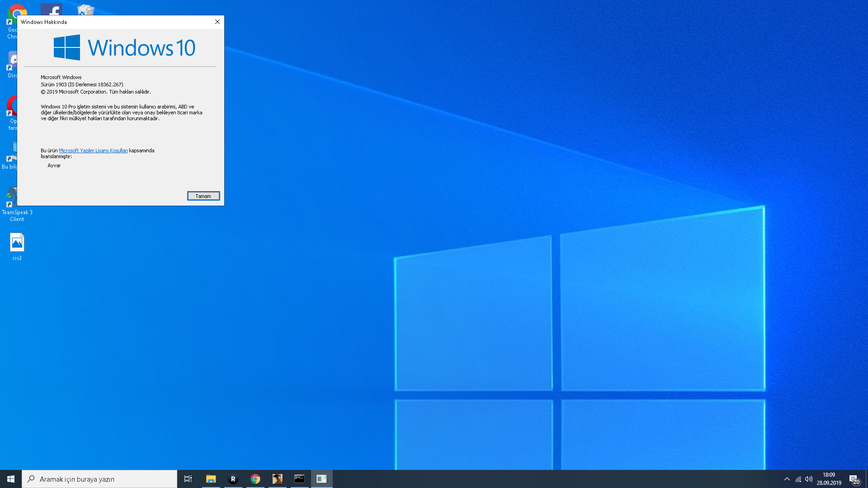Open the game character taskbar icon
868x488 pixels.
[x=278, y=479]
